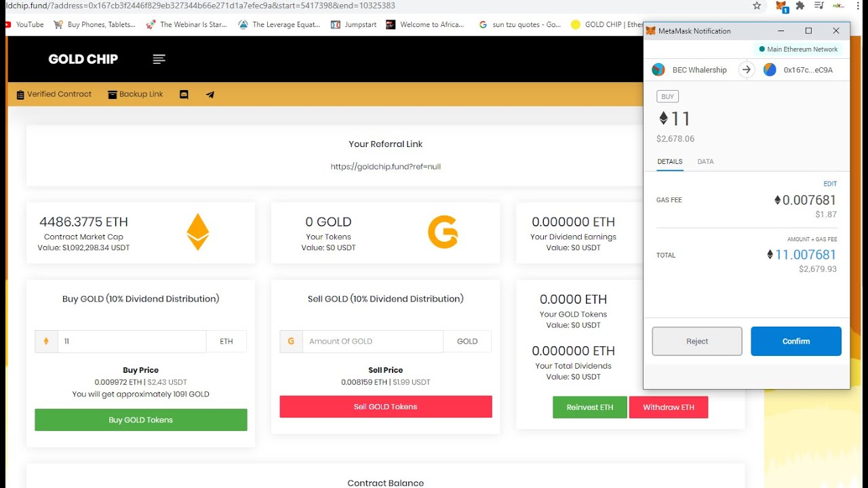Click the gas fee 0.007681 amount
Image resolution: width=868 pixels, height=488 pixels.
[x=806, y=200]
